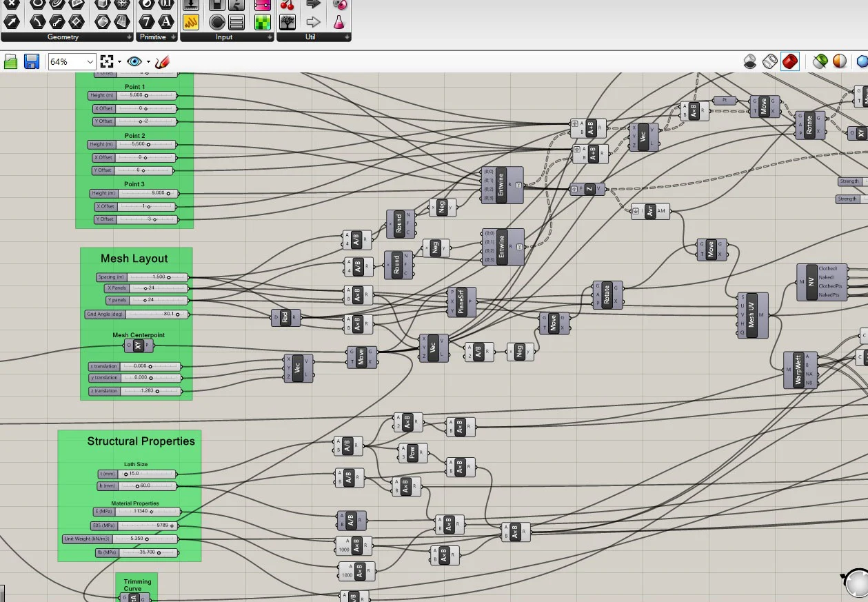868x602 pixels.
Task: Save document with the blue floppy icon
Action: (32, 61)
